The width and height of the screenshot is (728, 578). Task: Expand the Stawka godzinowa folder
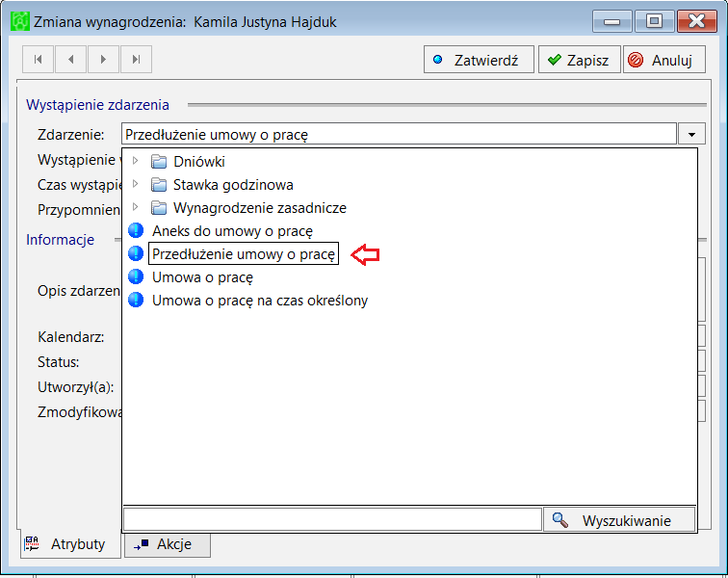135,184
